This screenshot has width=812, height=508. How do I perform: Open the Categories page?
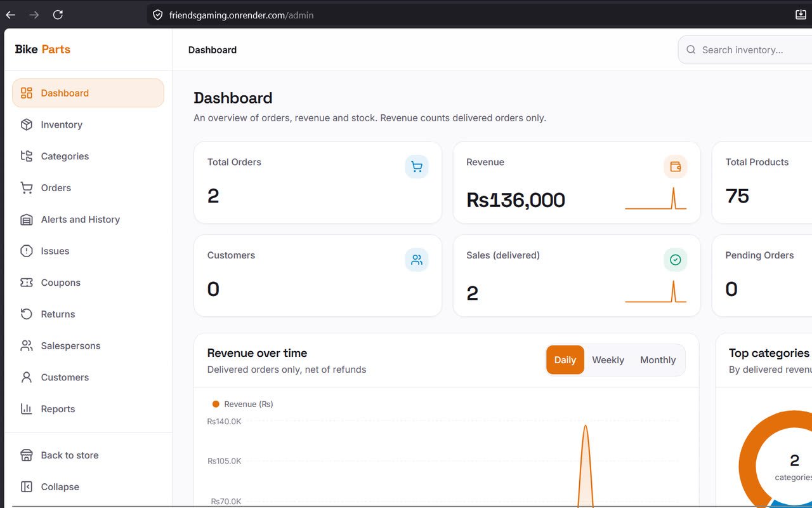[88, 156]
